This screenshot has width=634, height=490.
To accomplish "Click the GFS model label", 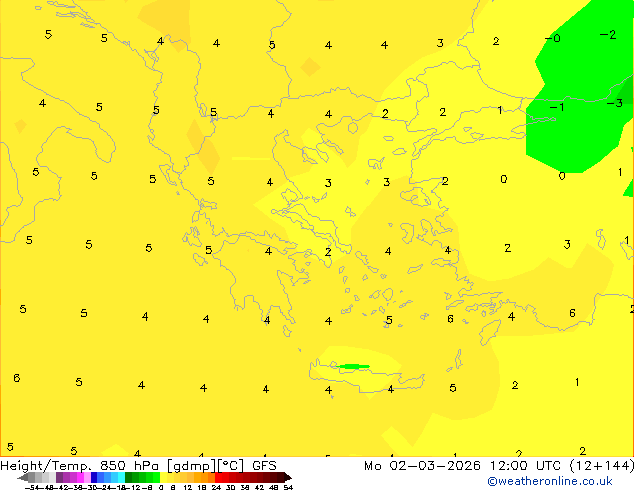I will coord(264,466).
